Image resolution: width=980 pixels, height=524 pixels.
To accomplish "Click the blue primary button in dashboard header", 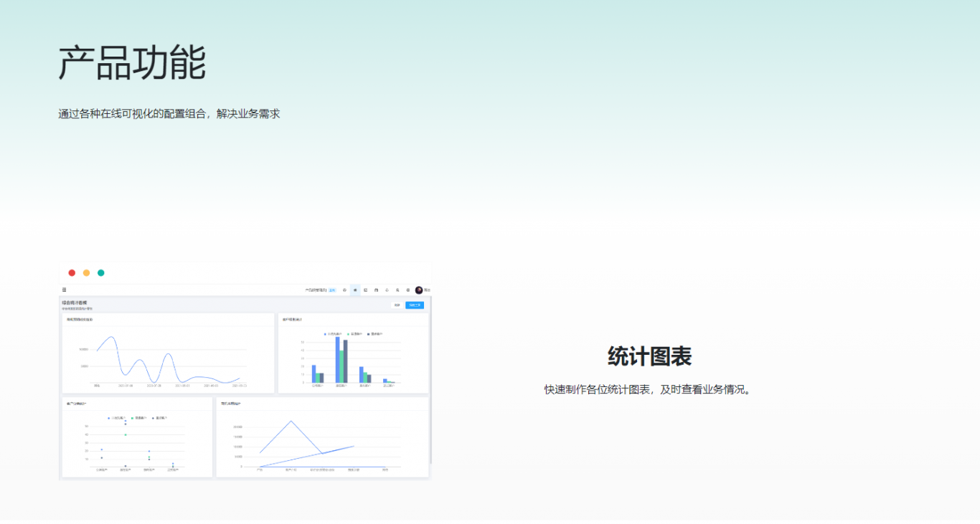I will (x=415, y=305).
